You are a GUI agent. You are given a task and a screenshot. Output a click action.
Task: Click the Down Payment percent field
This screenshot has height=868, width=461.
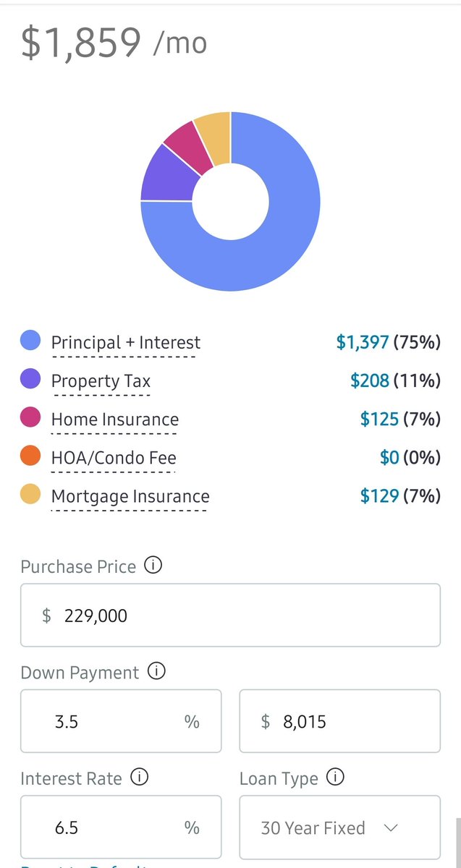click(x=121, y=721)
